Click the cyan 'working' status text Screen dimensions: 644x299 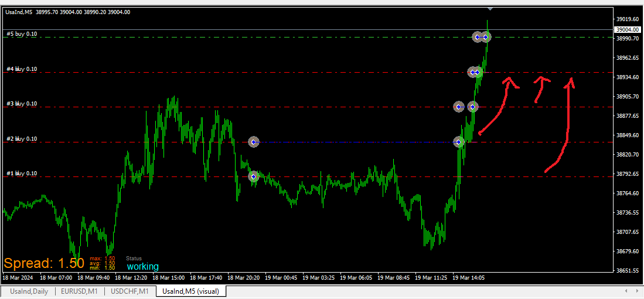(x=142, y=266)
